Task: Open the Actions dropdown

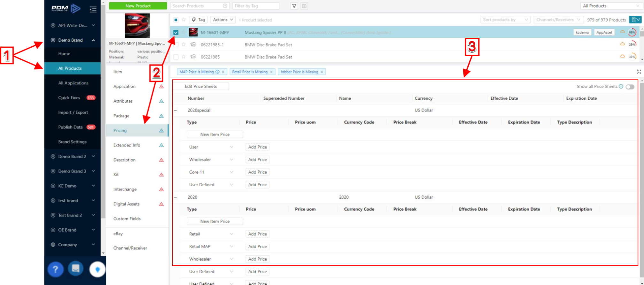Action: (x=223, y=19)
